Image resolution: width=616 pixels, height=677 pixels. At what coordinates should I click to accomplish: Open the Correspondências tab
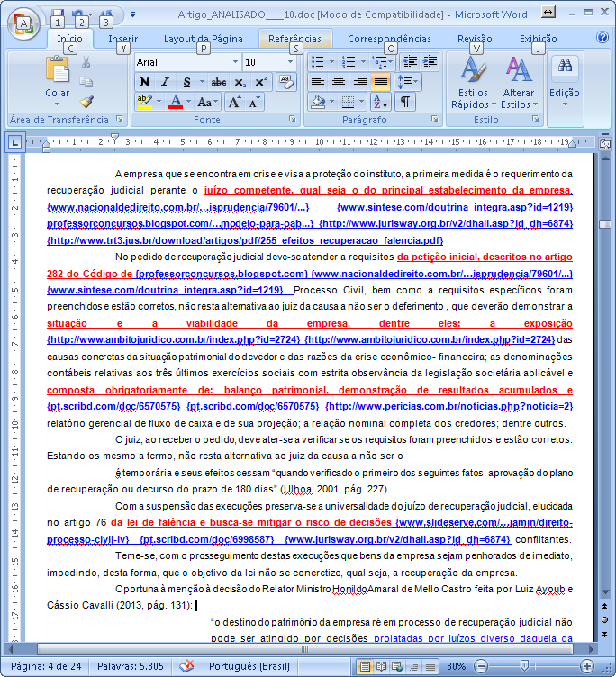(389, 39)
